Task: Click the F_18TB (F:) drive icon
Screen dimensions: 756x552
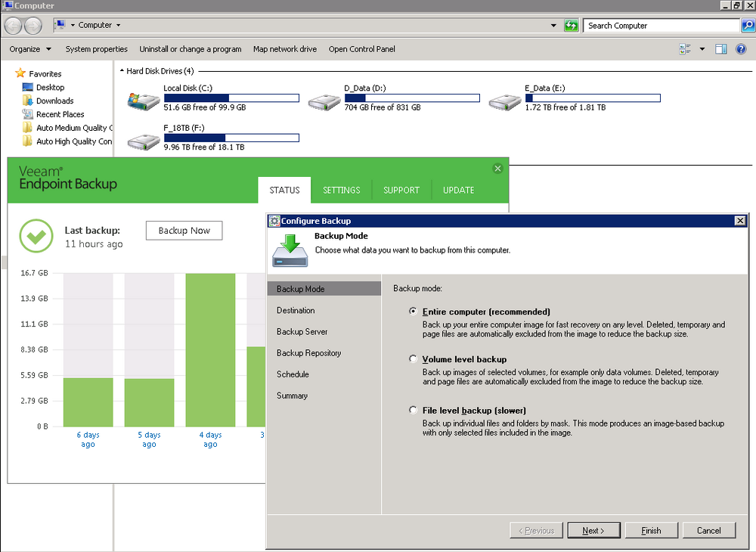Action: pyautogui.click(x=143, y=141)
